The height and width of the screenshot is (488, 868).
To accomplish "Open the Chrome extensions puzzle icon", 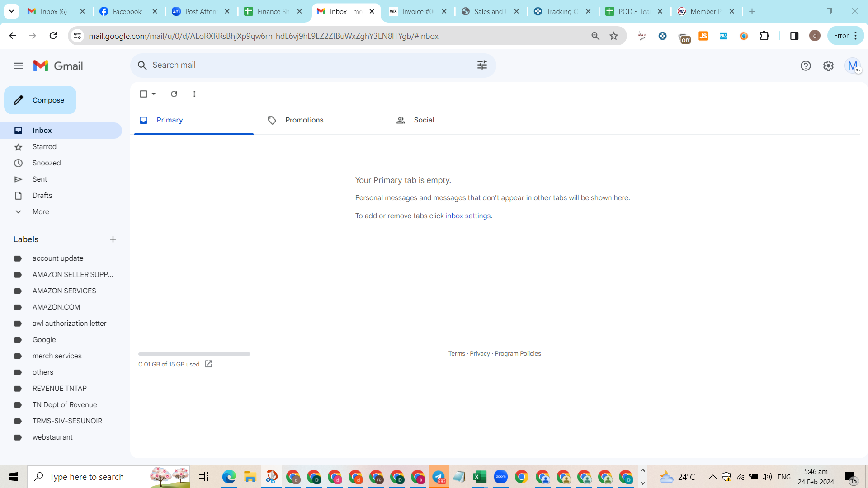I will (x=764, y=36).
